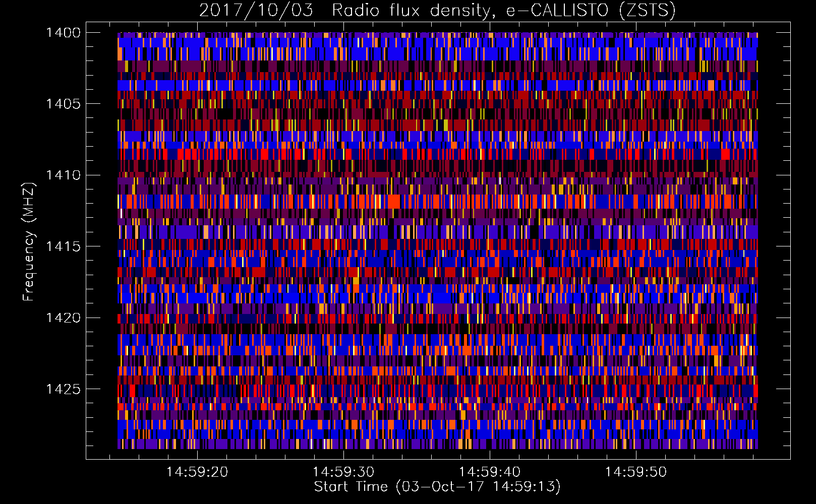Select the 1405 frequency axis label
The width and height of the screenshot is (816, 504).
tap(63, 104)
